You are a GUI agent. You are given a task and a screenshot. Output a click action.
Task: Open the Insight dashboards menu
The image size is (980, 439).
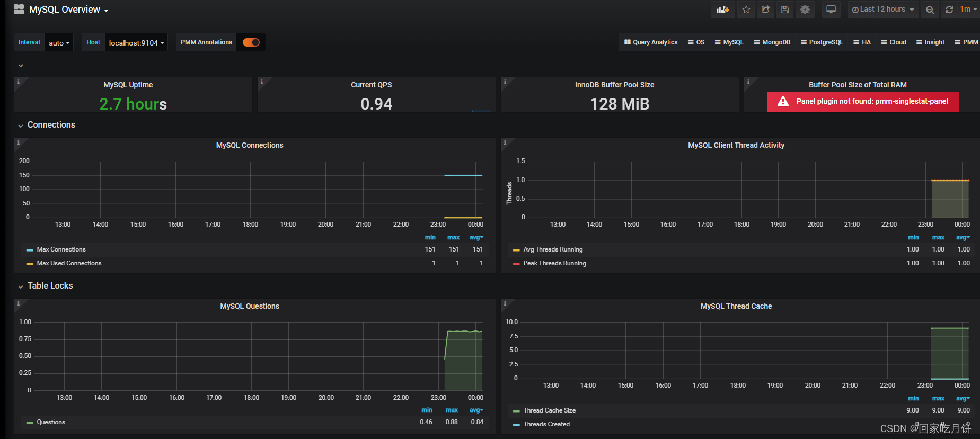click(930, 42)
